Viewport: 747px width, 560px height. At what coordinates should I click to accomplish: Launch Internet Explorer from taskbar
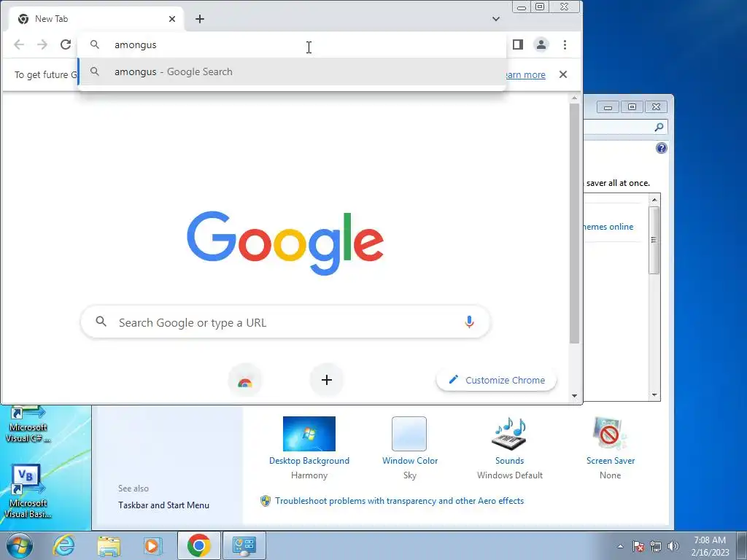tap(64, 545)
